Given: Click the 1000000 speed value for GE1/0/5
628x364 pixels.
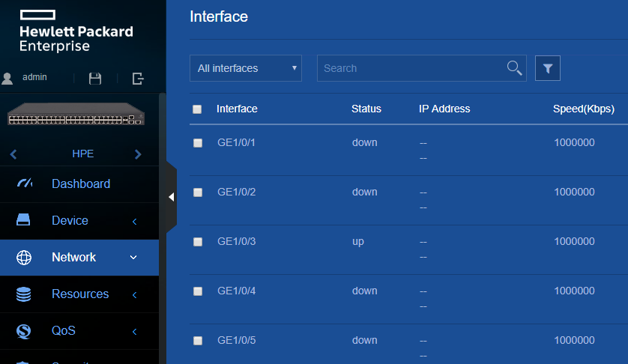Looking at the screenshot, I should pyautogui.click(x=574, y=340).
